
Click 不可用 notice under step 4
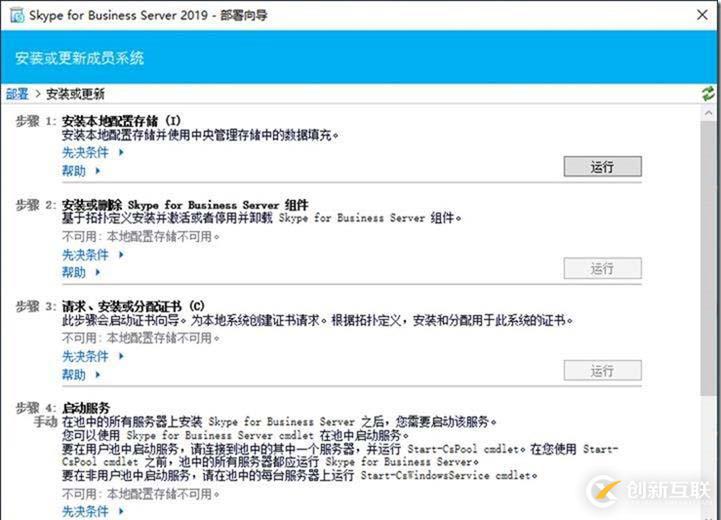click(141, 494)
